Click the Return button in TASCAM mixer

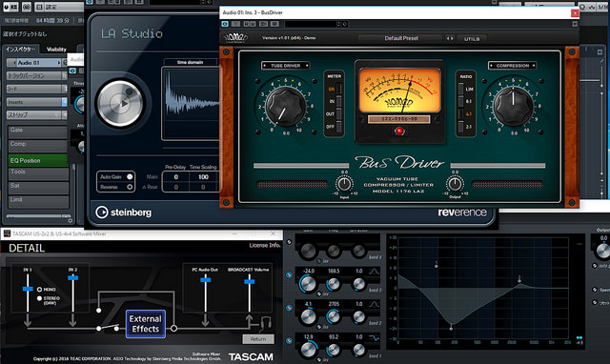click(x=258, y=339)
